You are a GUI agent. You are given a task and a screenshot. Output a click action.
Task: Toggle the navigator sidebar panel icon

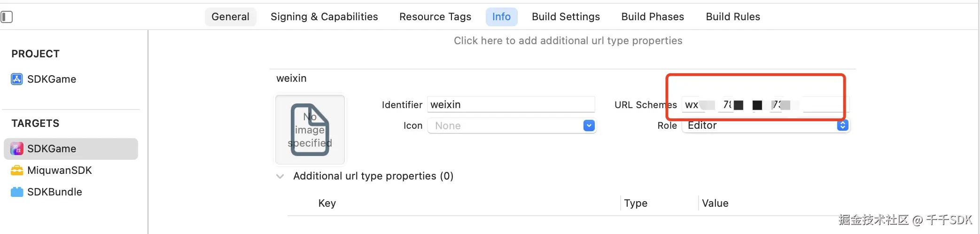click(7, 17)
